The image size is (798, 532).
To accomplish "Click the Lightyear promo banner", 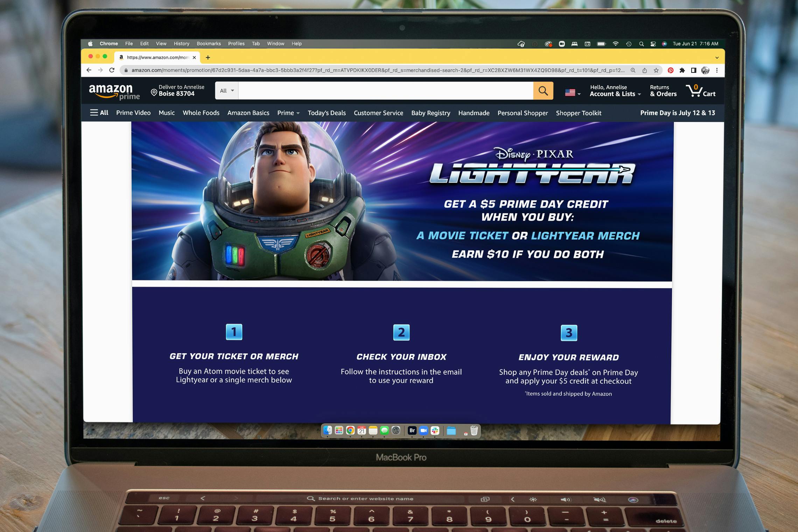I will 402,201.
